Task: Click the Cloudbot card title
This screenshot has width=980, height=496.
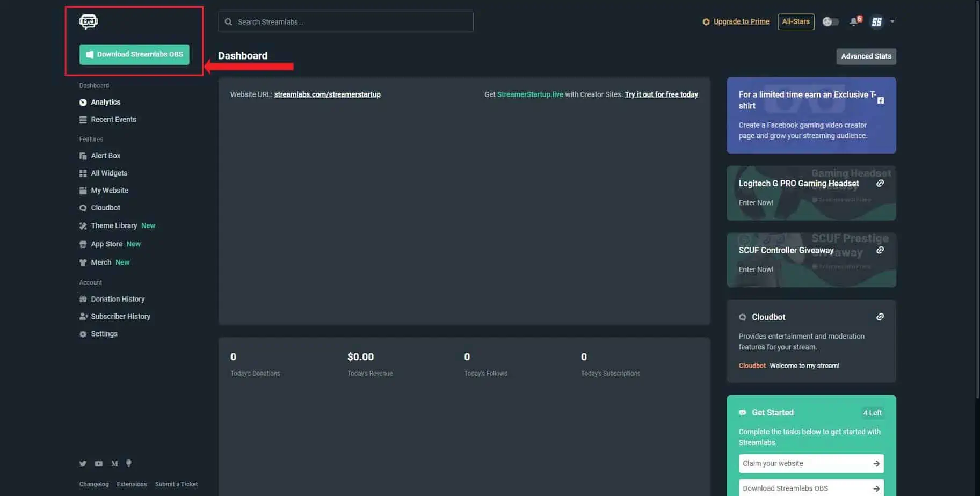Action: (x=768, y=317)
